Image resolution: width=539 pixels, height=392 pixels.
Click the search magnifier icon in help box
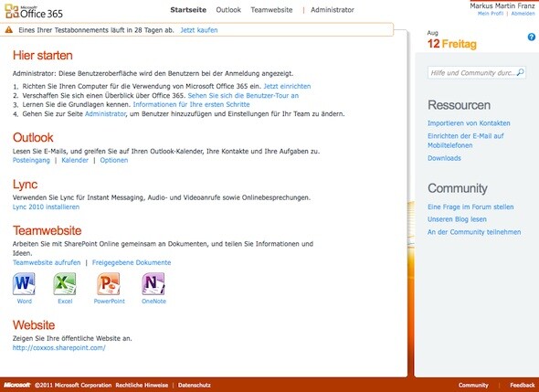click(x=521, y=72)
